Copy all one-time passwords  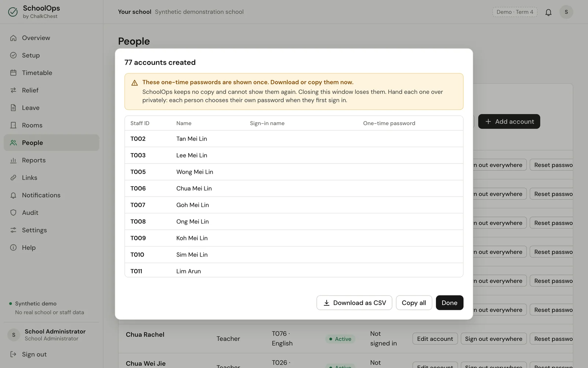click(414, 303)
